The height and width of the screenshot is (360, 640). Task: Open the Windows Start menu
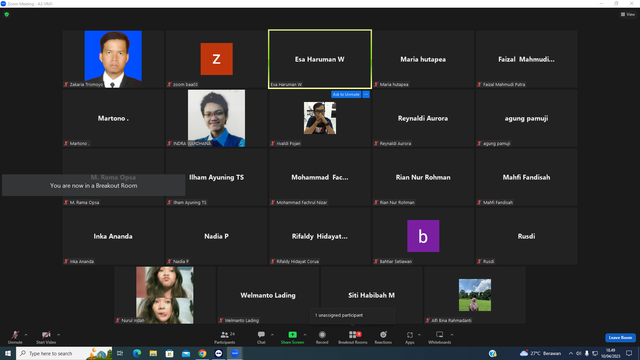(8, 353)
